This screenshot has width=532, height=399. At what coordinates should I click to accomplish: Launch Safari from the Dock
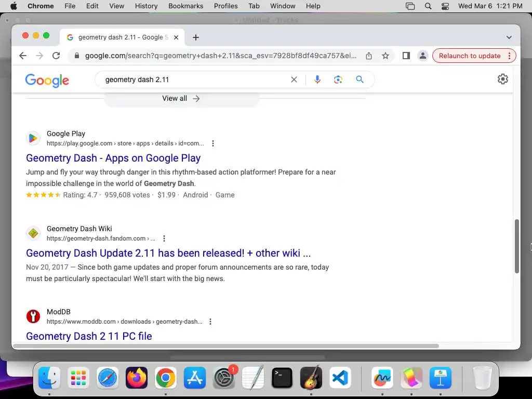pos(108,378)
